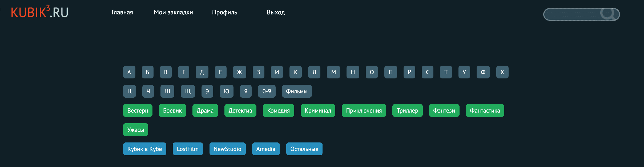Select the Ужасы genre tag
Viewport: 644px width, 167px height.
pos(135,130)
